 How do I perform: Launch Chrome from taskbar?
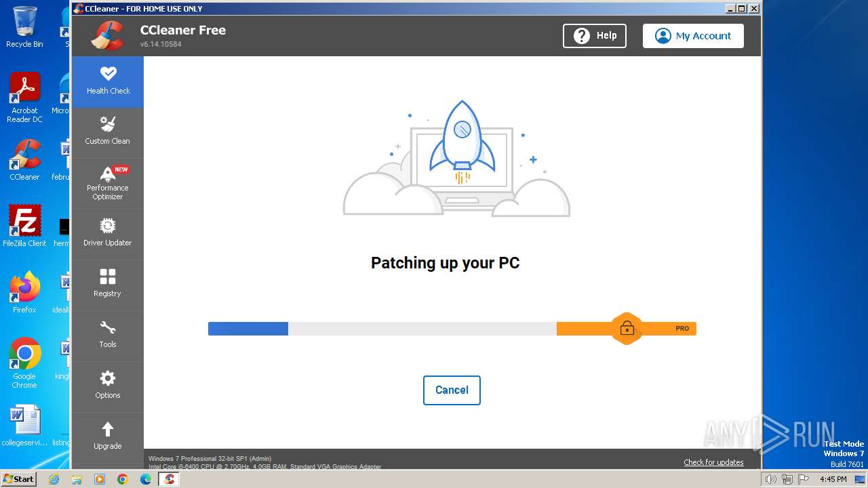point(123,479)
